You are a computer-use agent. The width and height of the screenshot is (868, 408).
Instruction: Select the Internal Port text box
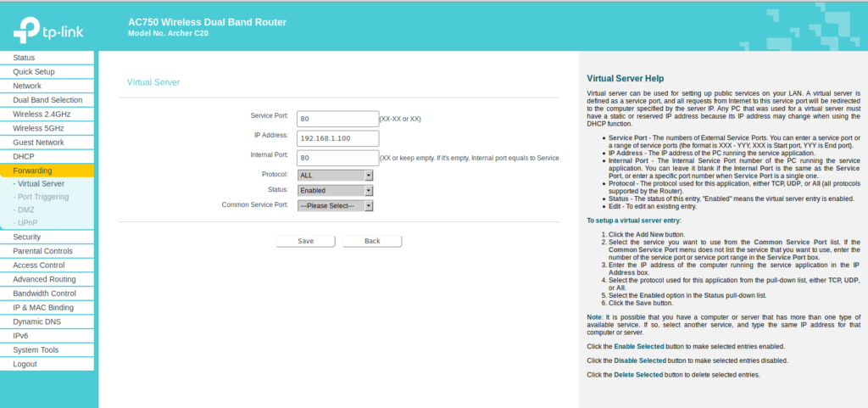[x=337, y=158]
